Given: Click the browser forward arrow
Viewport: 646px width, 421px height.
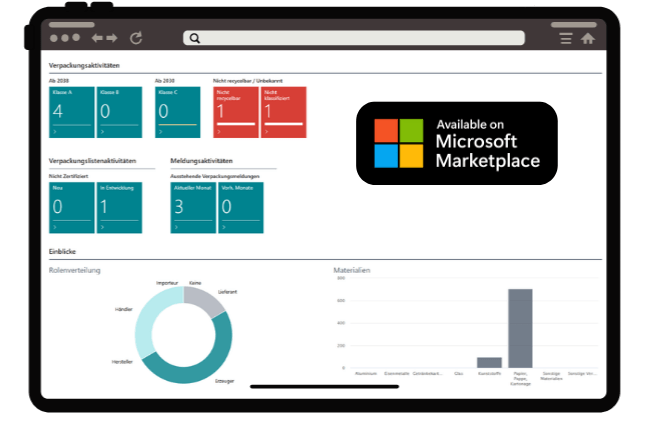Looking at the screenshot, I should [x=112, y=38].
